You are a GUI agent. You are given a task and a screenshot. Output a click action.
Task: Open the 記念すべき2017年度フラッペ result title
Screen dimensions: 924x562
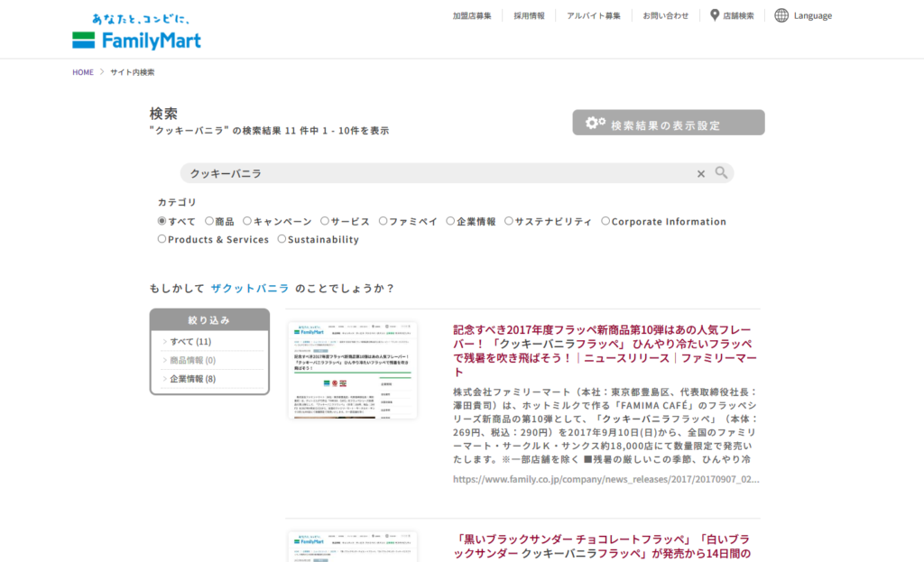605,351
